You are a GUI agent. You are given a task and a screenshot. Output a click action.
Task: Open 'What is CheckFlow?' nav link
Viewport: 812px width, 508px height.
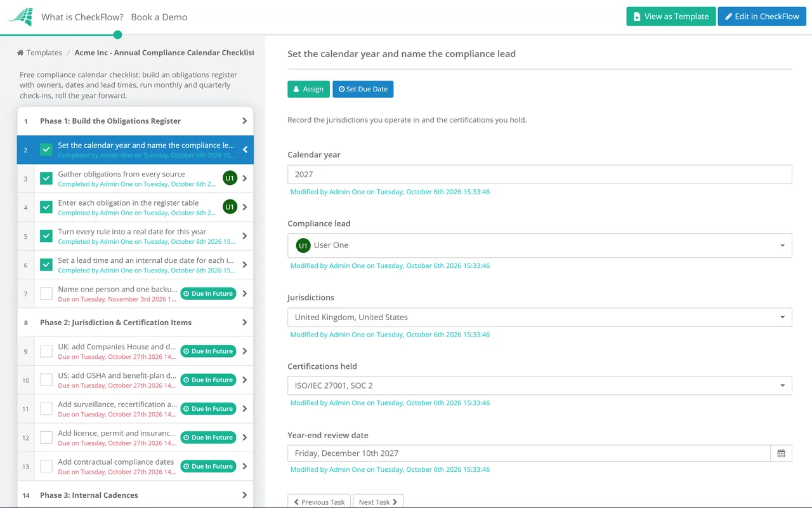click(82, 17)
